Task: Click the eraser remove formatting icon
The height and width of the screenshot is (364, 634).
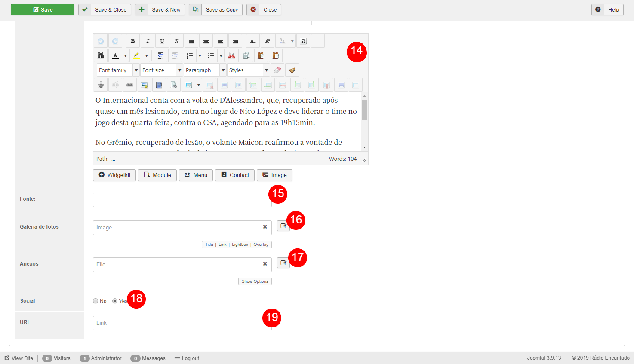Action: pos(277,70)
